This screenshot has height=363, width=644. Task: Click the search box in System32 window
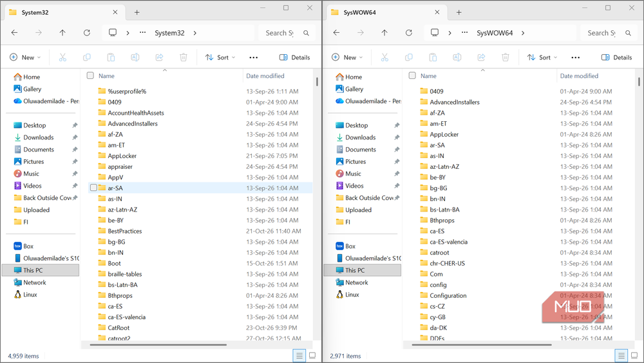285,33
